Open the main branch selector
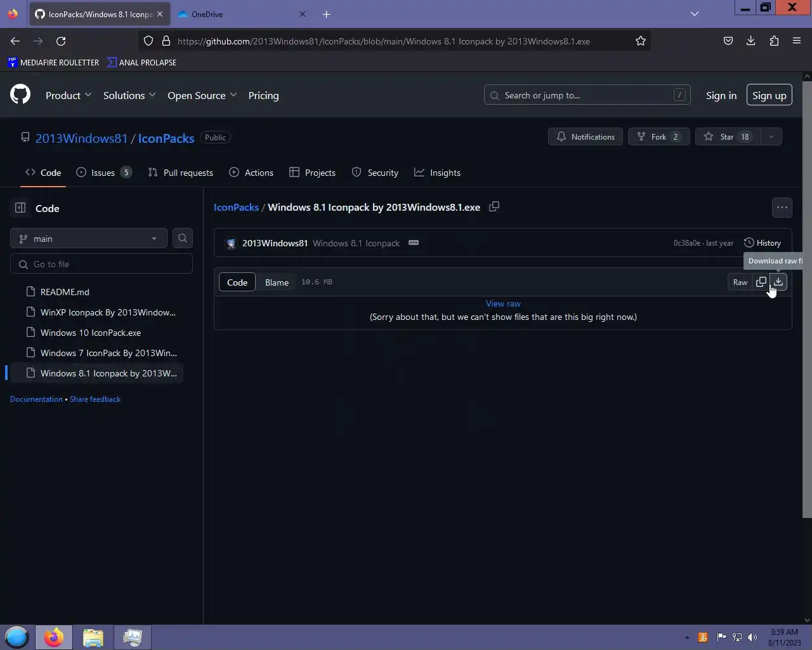The image size is (812, 650). click(89, 238)
